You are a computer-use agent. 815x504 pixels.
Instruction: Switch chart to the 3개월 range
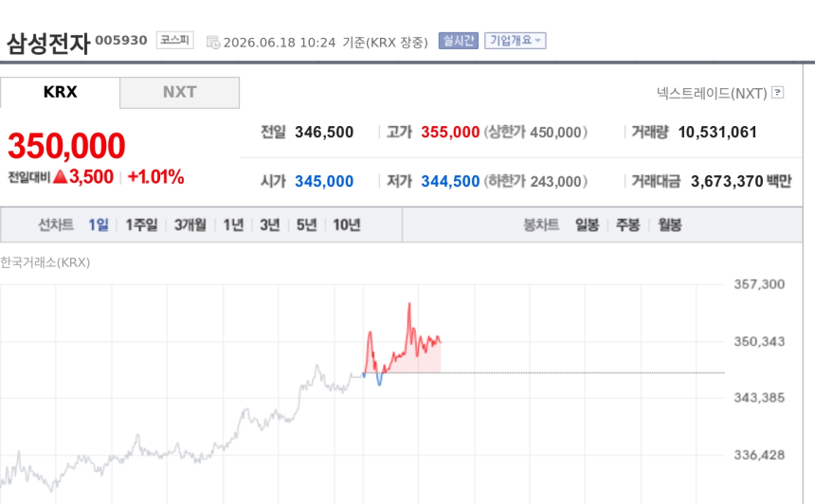click(x=190, y=225)
